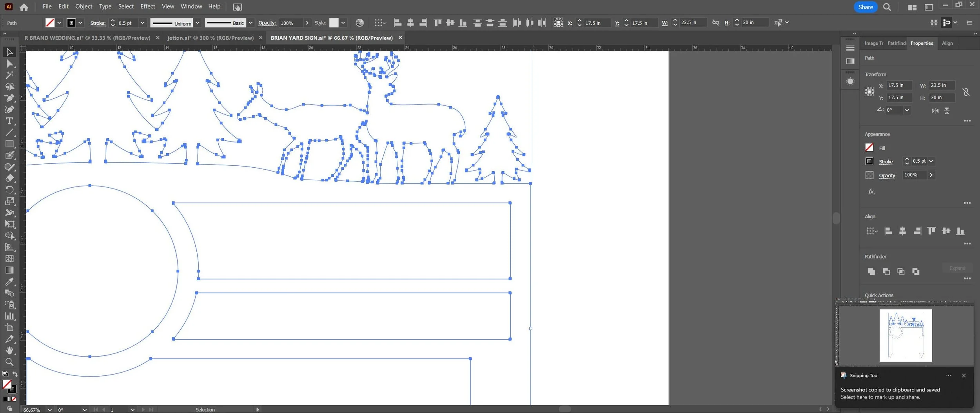This screenshot has width=980, height=413.
Task: Select the Eyedropper tool
Action: point(9,281)
